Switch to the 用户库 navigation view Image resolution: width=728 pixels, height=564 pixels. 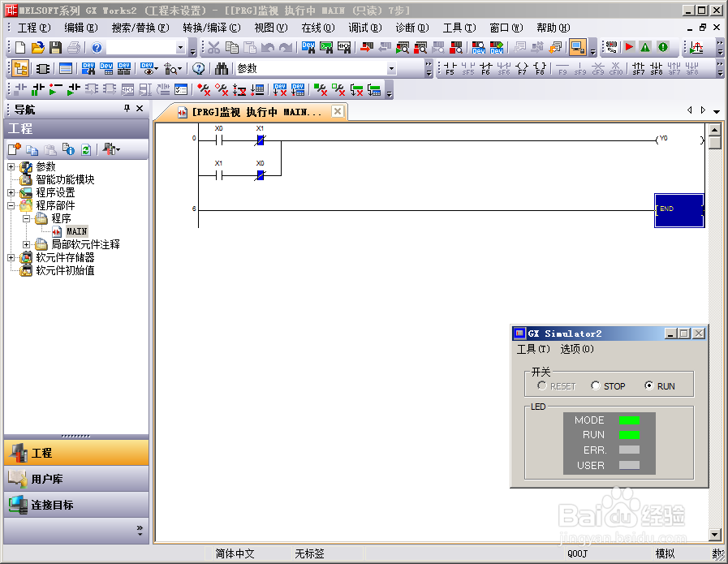pyautogui.click(x=76, y=479)
